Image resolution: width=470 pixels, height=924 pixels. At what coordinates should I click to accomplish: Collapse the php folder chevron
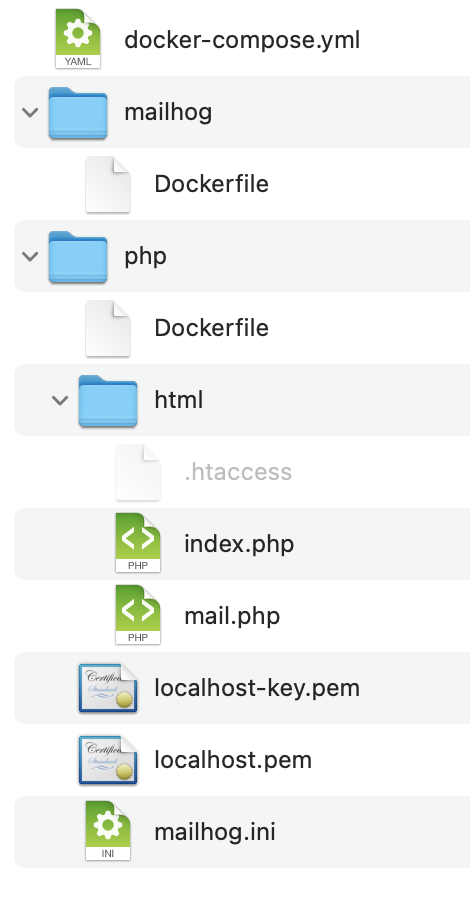(30, 256)
